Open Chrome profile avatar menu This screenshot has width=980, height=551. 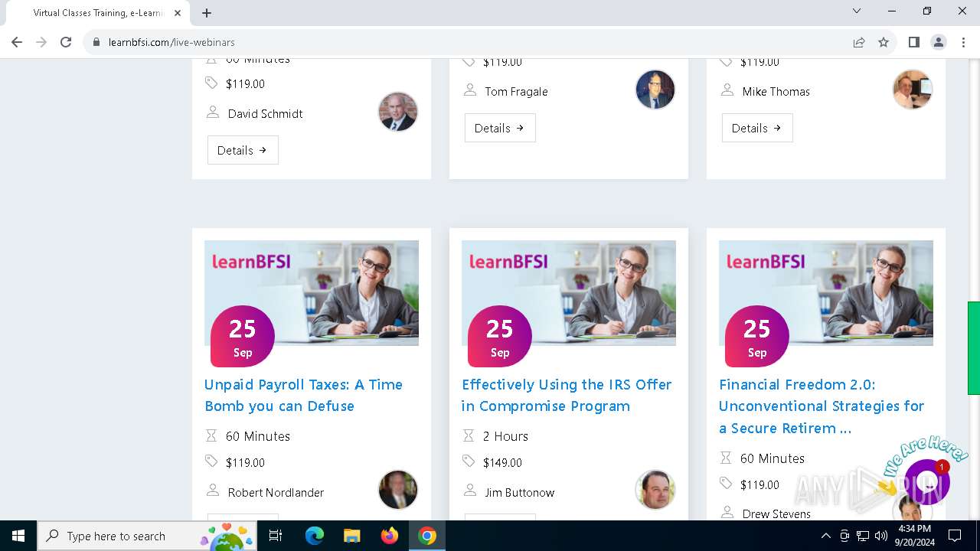click(938, 42)
